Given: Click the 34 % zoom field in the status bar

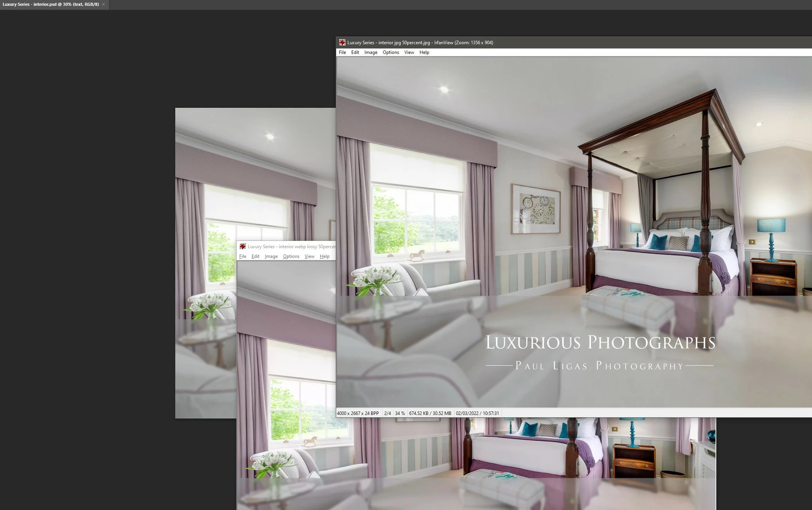Looking at the screenshot, I should (400, 413).
